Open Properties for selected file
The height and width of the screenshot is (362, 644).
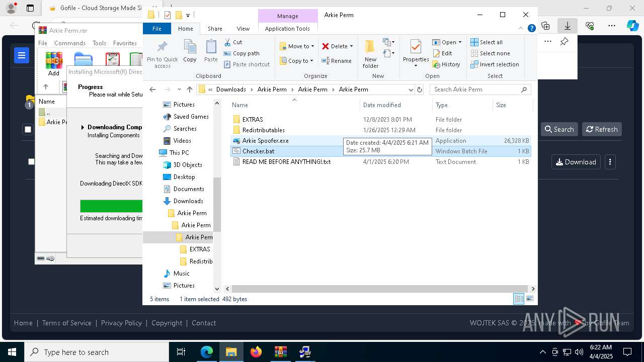(416, 53)
